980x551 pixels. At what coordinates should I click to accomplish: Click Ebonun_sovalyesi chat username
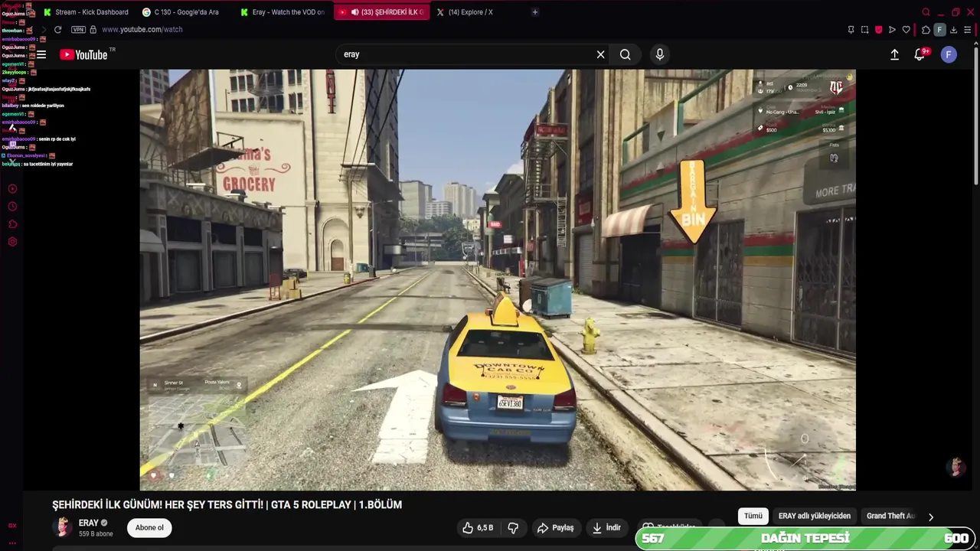(x=25, y=155)
